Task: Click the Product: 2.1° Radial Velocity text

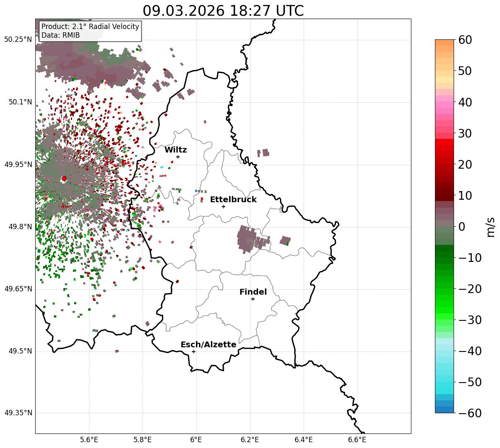Action: (90, 27)
